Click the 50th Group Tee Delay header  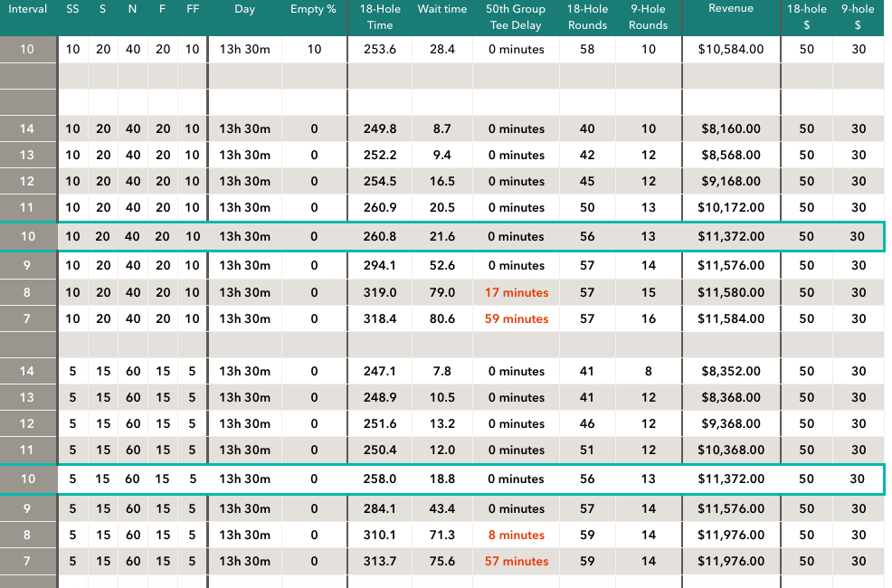pos(516,17)
